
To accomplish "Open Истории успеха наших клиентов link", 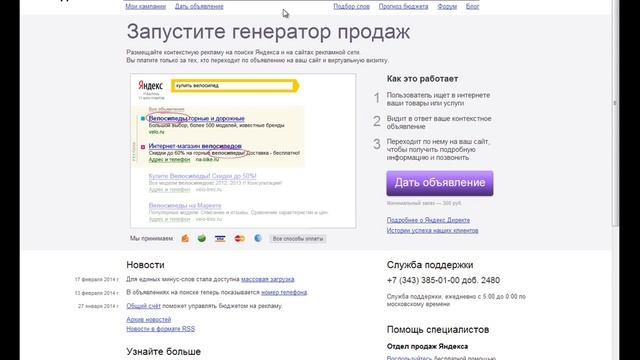I will [432, 231].
